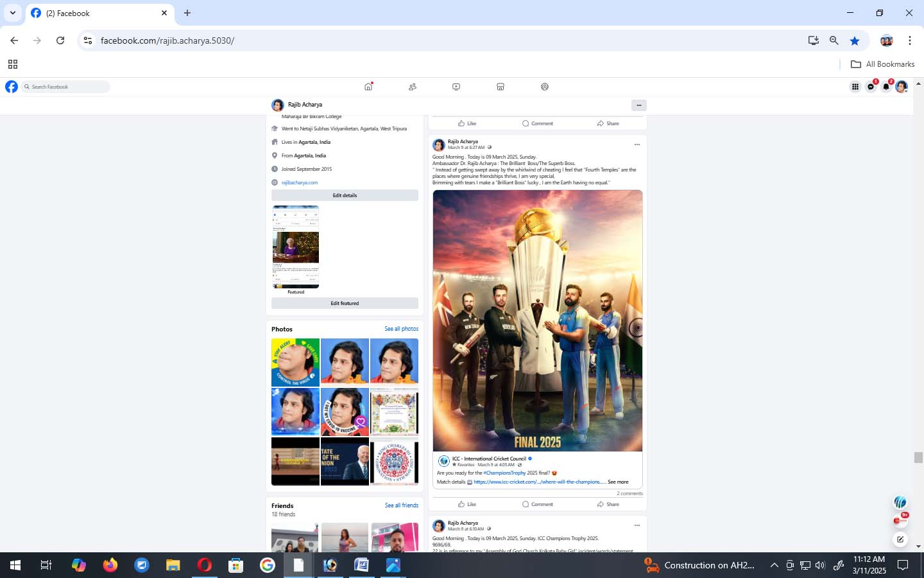Screen dimensions: 924x578
Task: Open the State of the Union photo
Action: [x=345, y=461]
